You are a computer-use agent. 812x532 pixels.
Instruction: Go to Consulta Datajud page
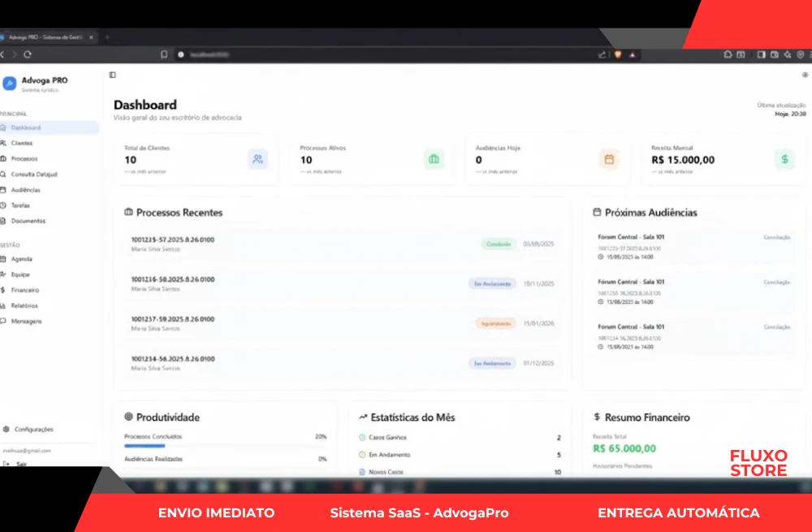34,174
